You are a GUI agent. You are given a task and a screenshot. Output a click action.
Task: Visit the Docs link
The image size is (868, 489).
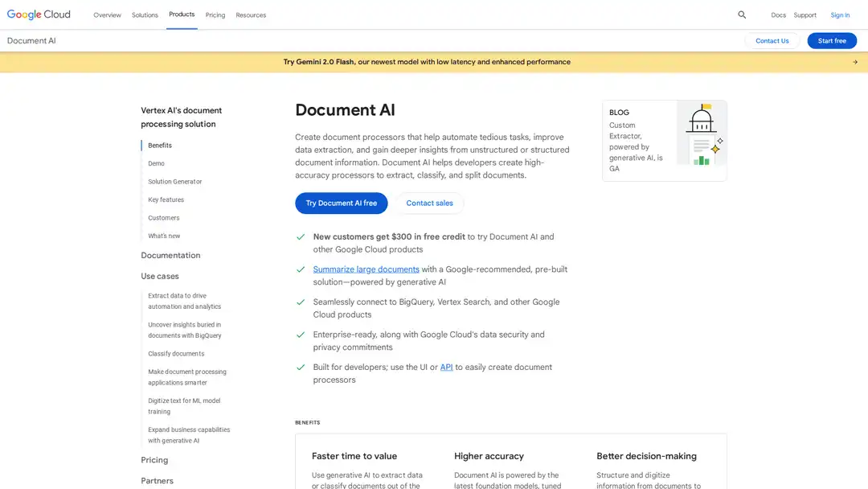[778, 15]
